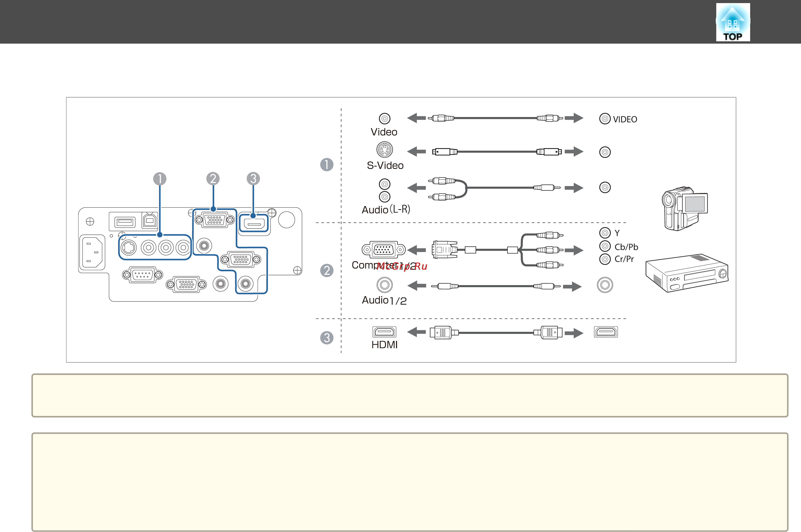Click the HDMI port icon above HDMI label
Image resolution: width=801 pixels, height=532 pixels.
click(x=384, y=332)
